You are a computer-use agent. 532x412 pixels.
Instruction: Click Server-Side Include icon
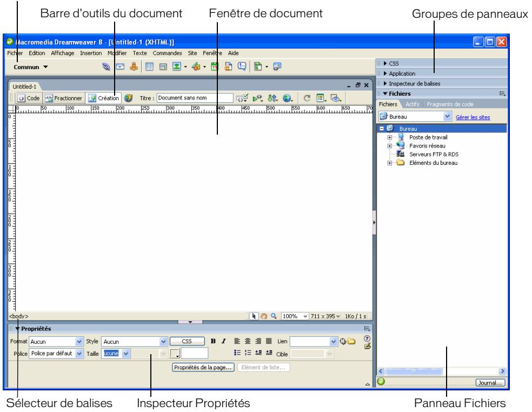[x=228, y=67]
